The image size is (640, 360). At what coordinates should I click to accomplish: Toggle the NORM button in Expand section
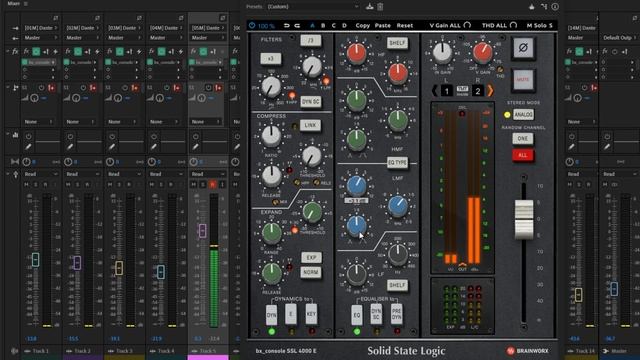tap(311, 272)
